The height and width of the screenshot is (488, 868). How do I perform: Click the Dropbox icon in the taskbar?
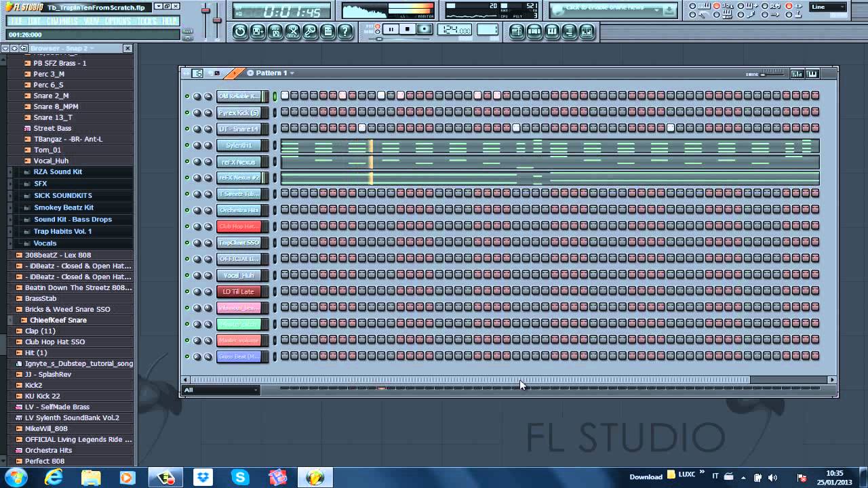[203, 477]
